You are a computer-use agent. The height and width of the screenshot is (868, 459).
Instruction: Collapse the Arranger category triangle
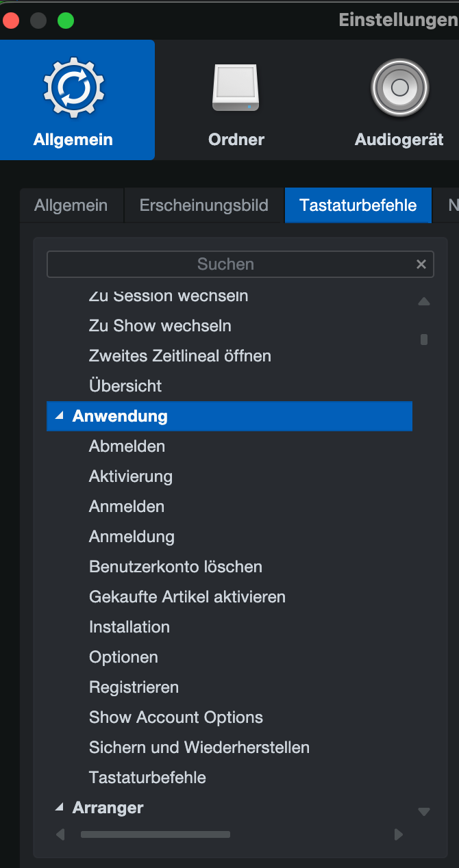click(59, 808)
